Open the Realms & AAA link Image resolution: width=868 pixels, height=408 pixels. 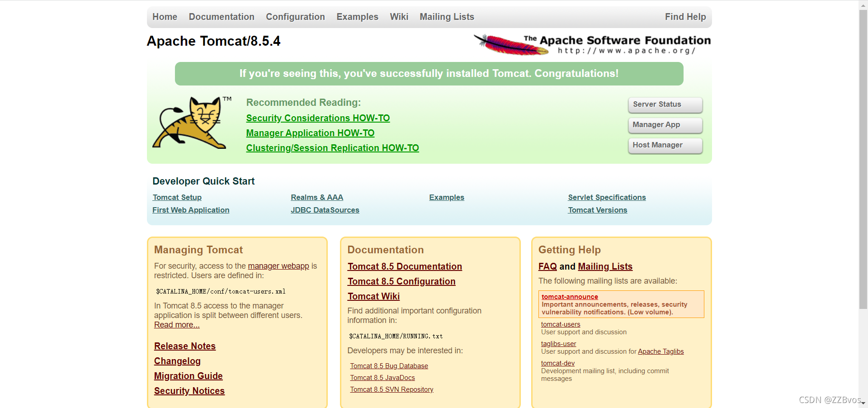317,197
